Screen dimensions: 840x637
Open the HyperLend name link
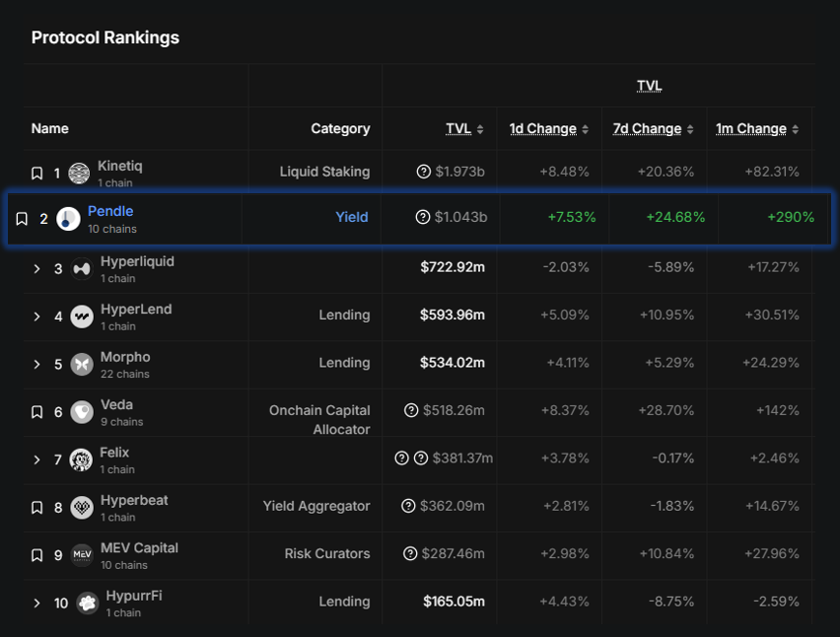tap(136, 309)
